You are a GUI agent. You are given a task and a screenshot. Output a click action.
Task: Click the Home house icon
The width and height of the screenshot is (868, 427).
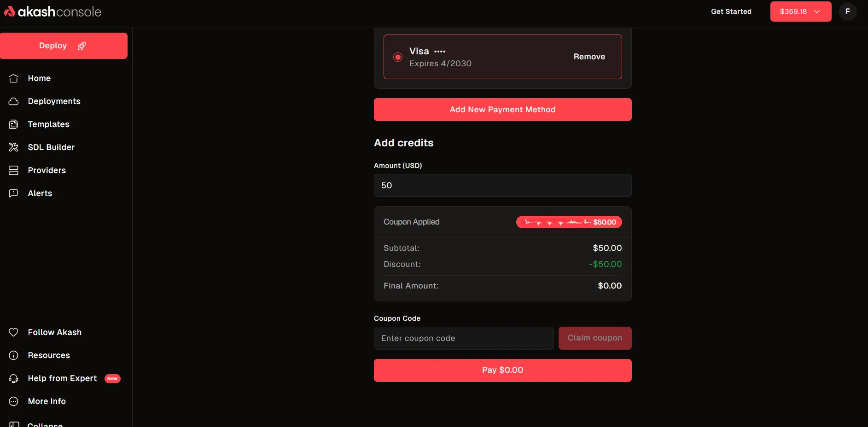(14, 78)
